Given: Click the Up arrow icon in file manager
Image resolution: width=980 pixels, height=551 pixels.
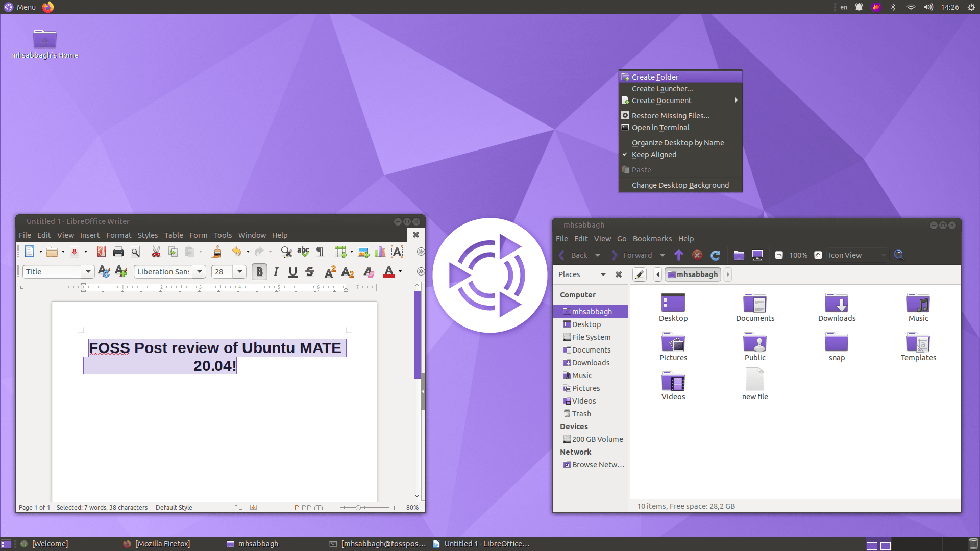Looking at the screenshot, I should [679, 255].
